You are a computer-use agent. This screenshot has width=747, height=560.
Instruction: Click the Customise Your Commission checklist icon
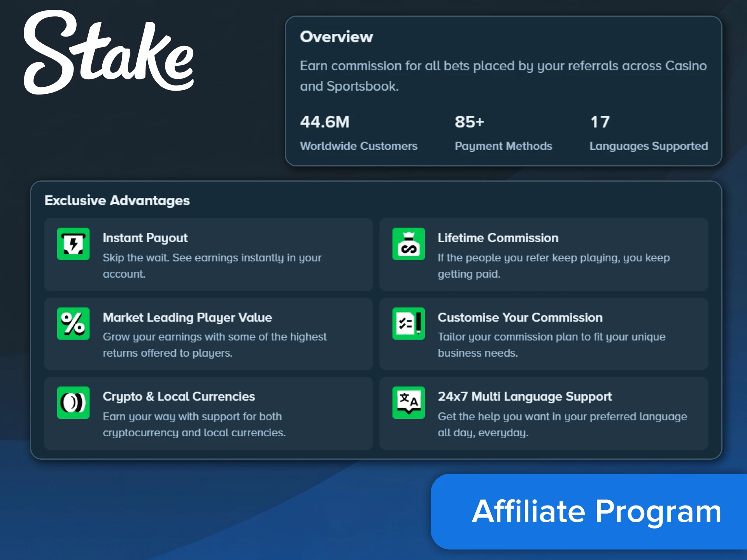pyautogui.click(x=409, y=324)
